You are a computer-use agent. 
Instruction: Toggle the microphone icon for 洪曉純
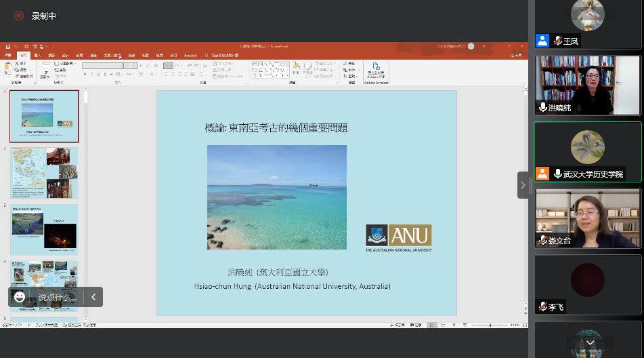[542, 107]
